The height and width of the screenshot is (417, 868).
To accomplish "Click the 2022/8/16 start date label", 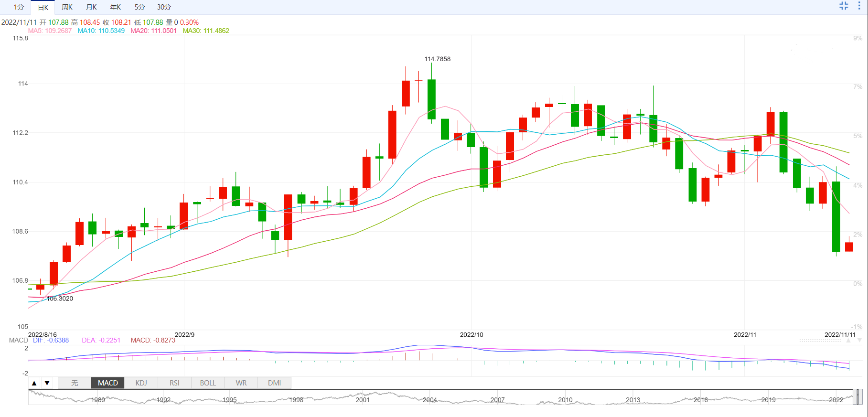I will (43, 335).
